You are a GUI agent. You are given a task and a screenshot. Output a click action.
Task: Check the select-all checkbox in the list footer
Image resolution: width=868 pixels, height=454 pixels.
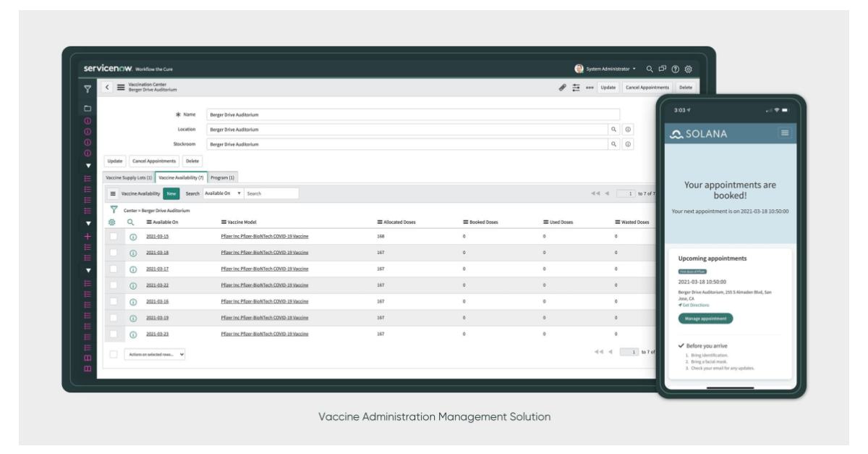(x=114, y=354)
